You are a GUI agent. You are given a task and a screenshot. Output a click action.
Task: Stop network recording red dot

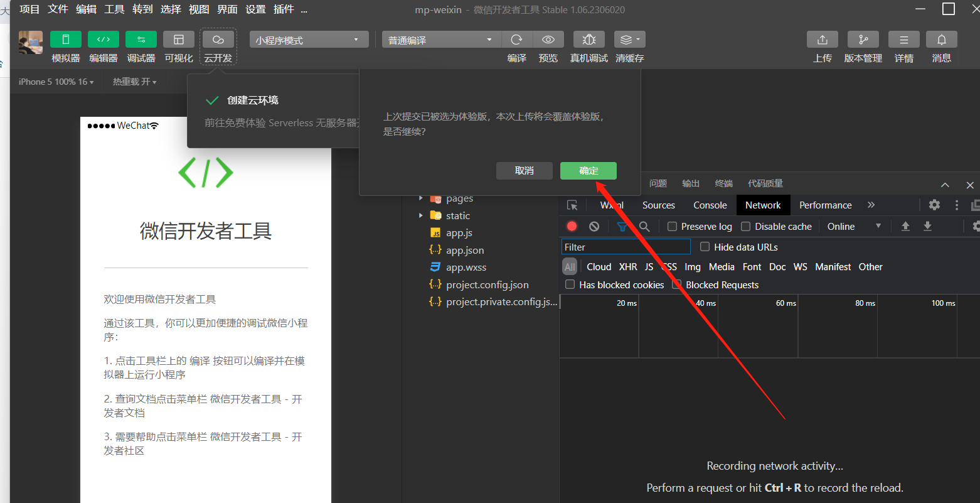pyautogui.click(x=572, y=226)
